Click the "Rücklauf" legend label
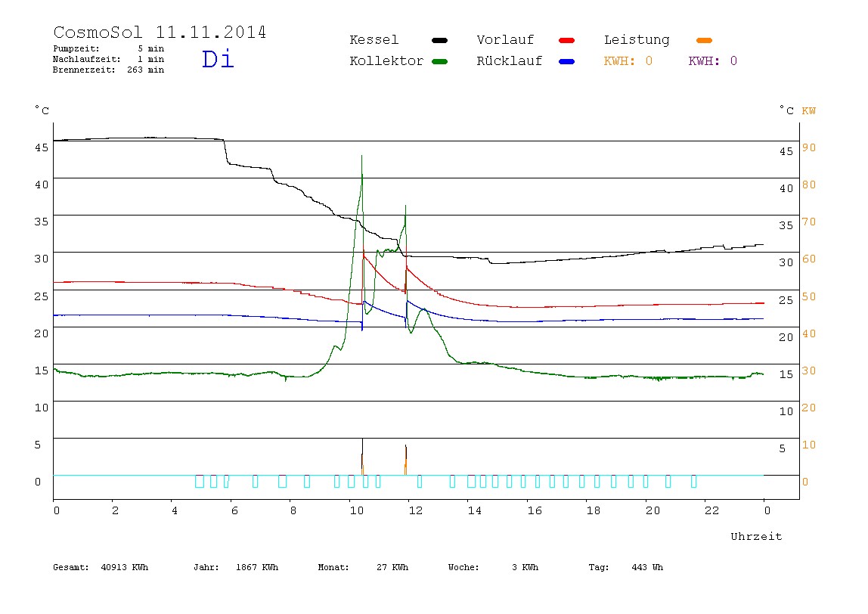 pos(510,61)
